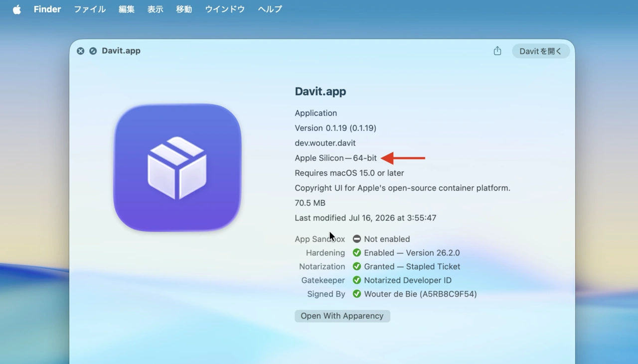Screen dimensions: 638x364
Task: Click 'Wouter de Bie (A5RB8C9F54)' signer text
Action: (x=420, y=294)
